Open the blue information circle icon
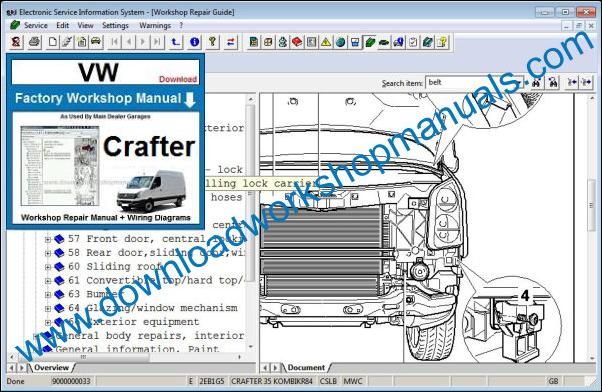Image resolution: width=602 pixels, height=392 pixels. click(194, 42)
